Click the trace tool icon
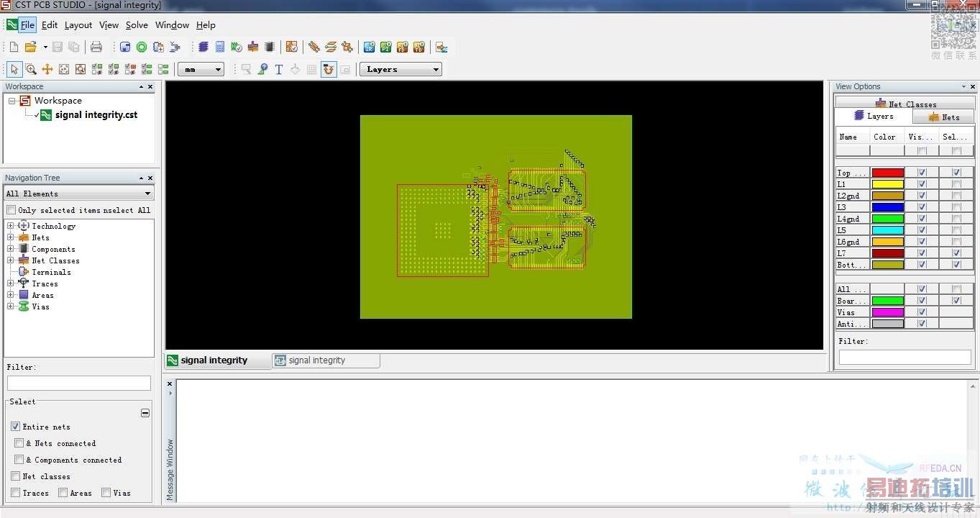This screenshot has width=980, height=518. tap(314, 47)
